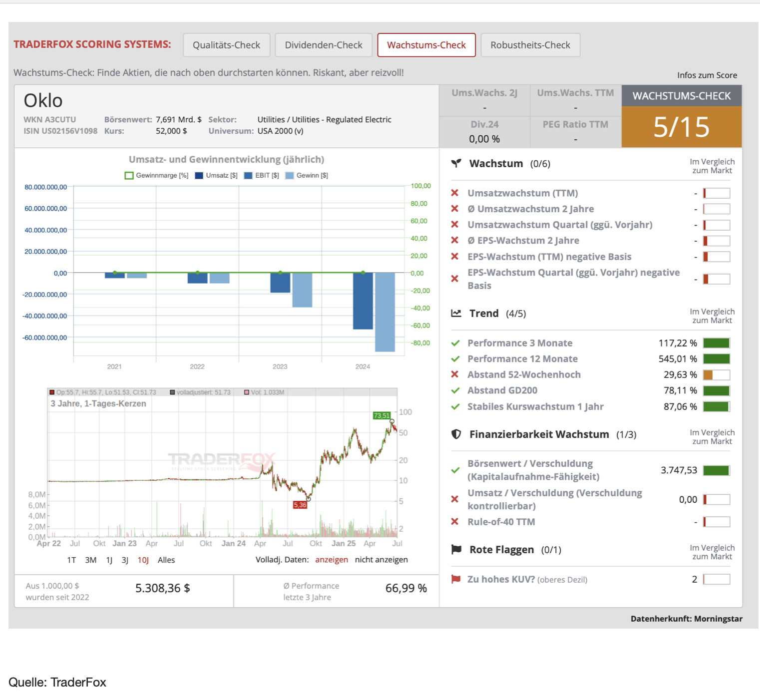Click red X beside Ø EPS-Wachstum 2 Jahre
Screen dimensions: 760x700
coord(455,241)
